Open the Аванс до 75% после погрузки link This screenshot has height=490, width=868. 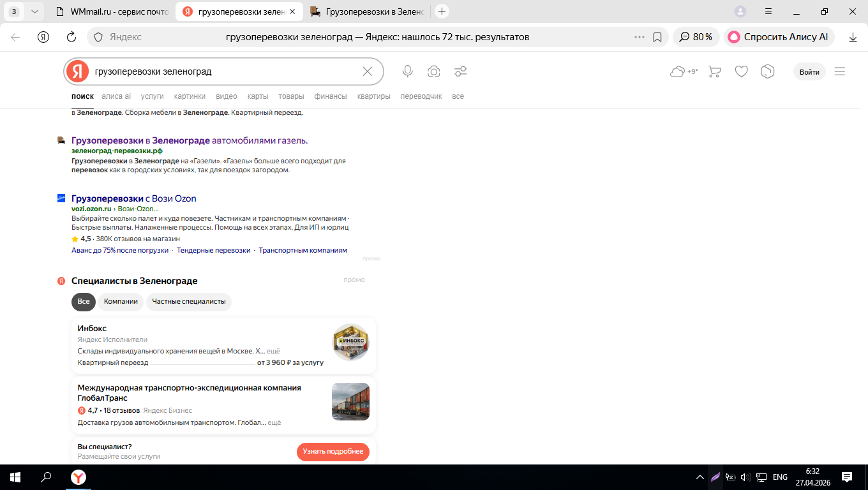pos(120,250)
